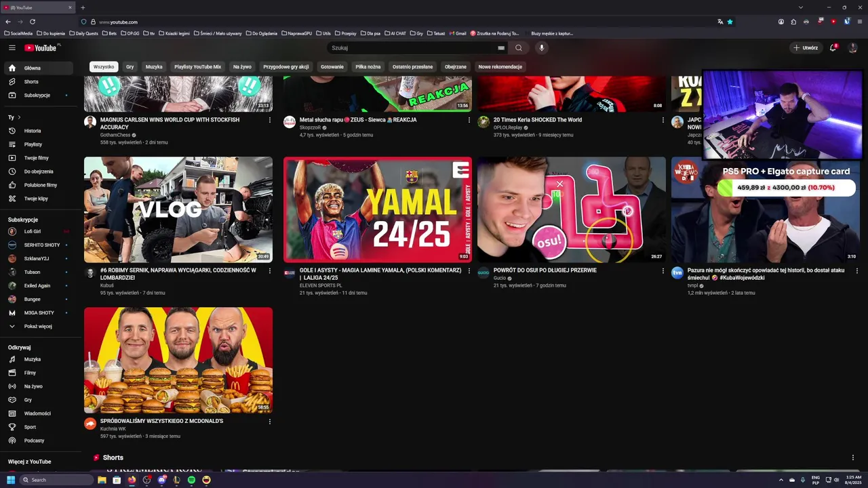
Task: Open the account avatar menu
Action: pyautogui.click(x=853, y=47)
